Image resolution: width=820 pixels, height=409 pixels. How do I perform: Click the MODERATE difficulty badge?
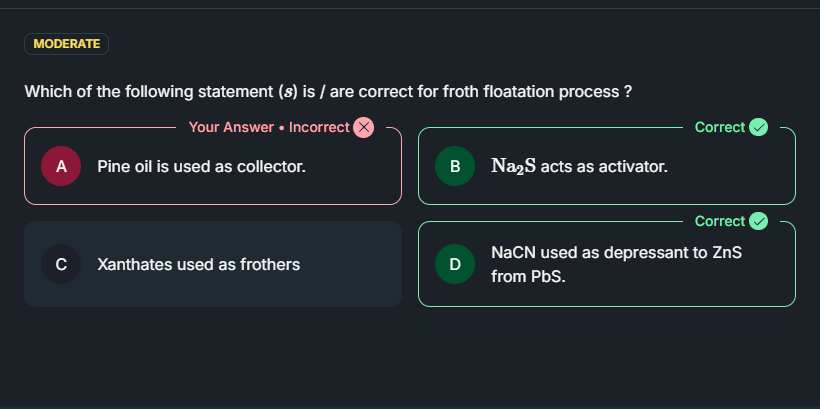point(67,44)
